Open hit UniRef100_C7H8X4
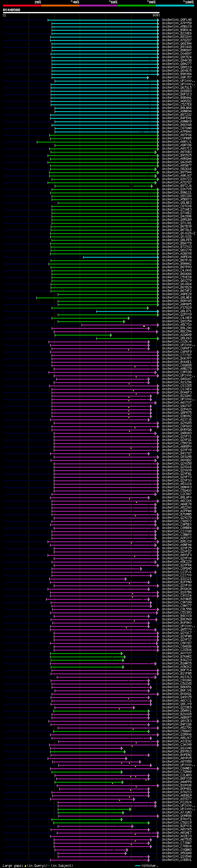 point(177,846)
